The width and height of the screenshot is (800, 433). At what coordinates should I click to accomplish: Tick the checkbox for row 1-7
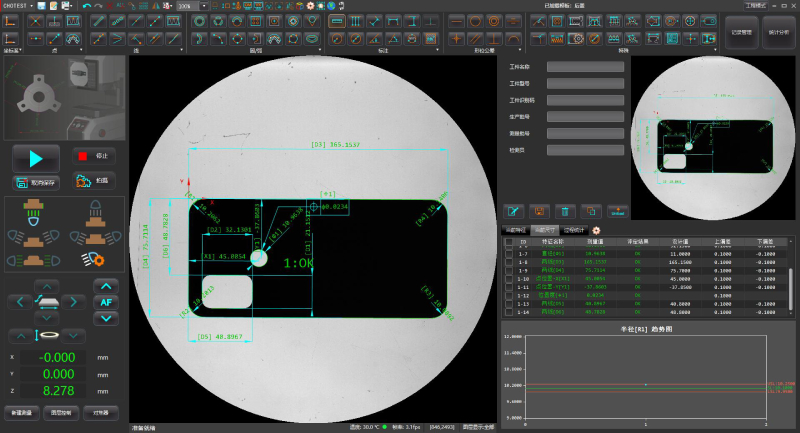click(508, 255)
